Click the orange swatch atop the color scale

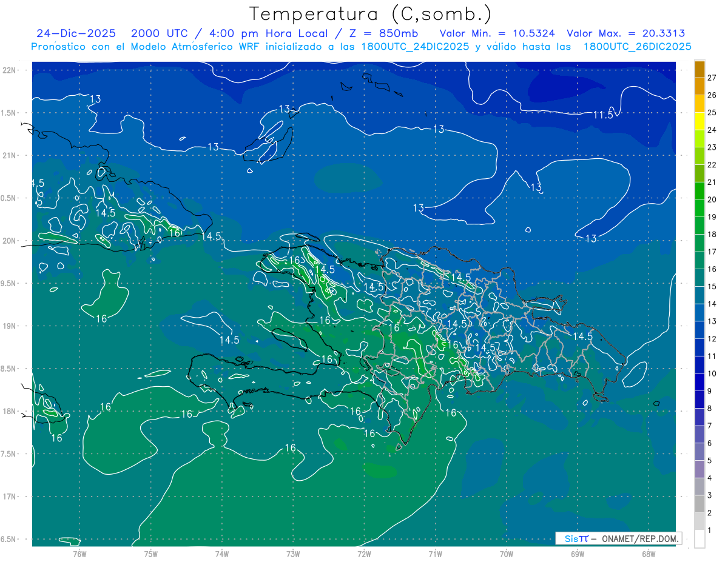tap(699, 69)
